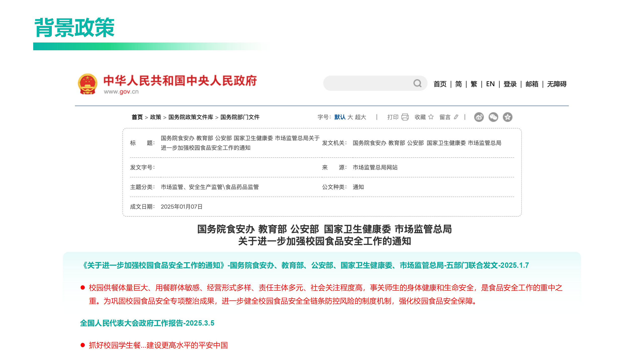Select 超大 font size option
Screen dimensions: 644x362
pyautogui.click(x=360, y=117)
